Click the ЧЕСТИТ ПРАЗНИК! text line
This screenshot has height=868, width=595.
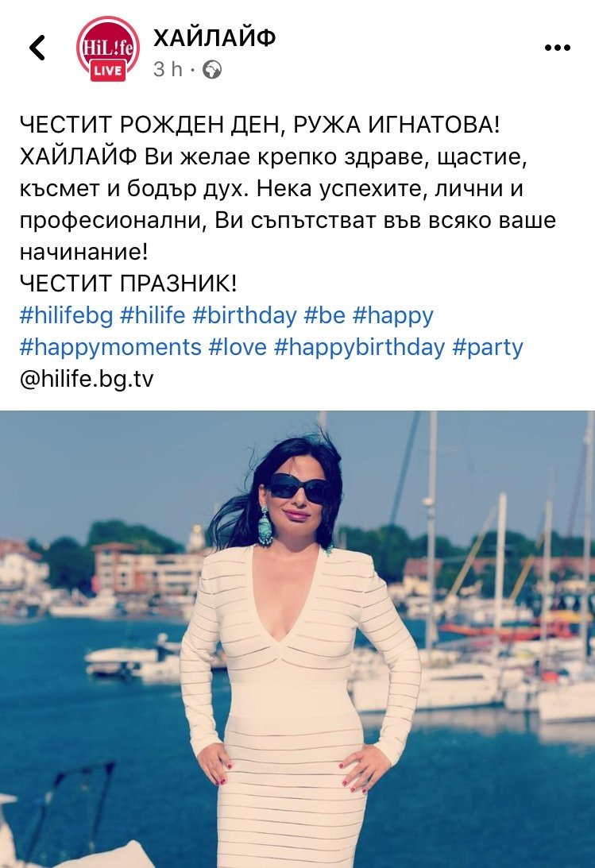point(128,284)
